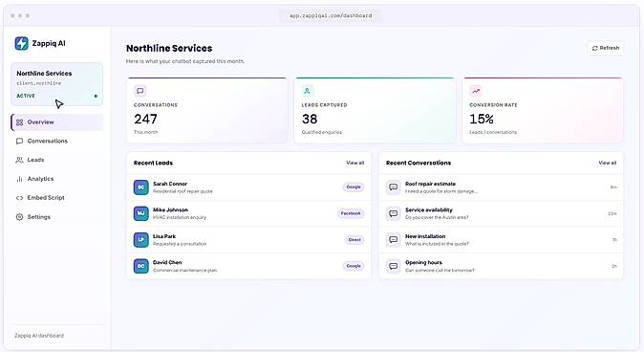Screen dimensions: 644x352
Task: Open the Lisa Park lead name
Action: pyautogui.click(x=164, y=236)
